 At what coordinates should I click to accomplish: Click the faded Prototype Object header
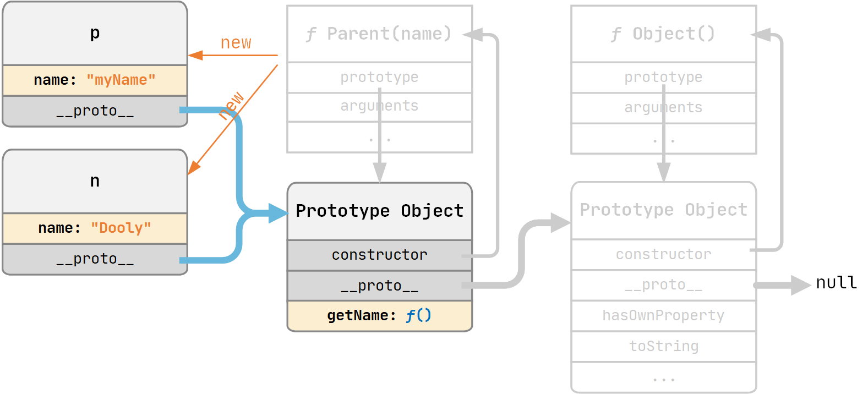[663, 210]
